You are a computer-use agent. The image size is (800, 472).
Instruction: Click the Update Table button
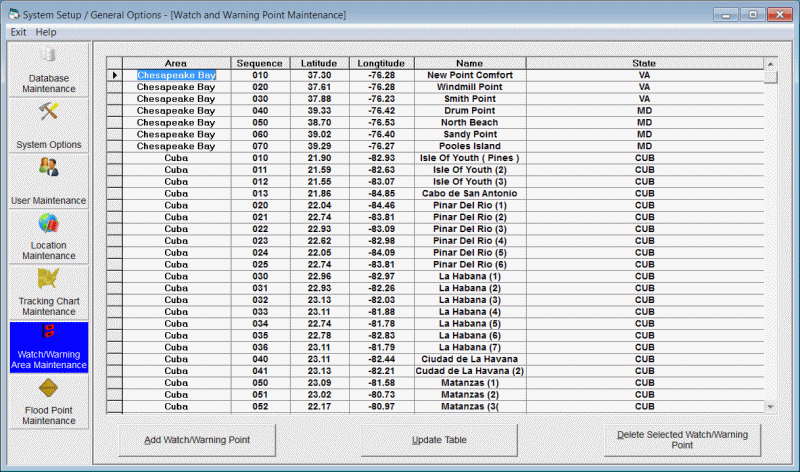439,440
